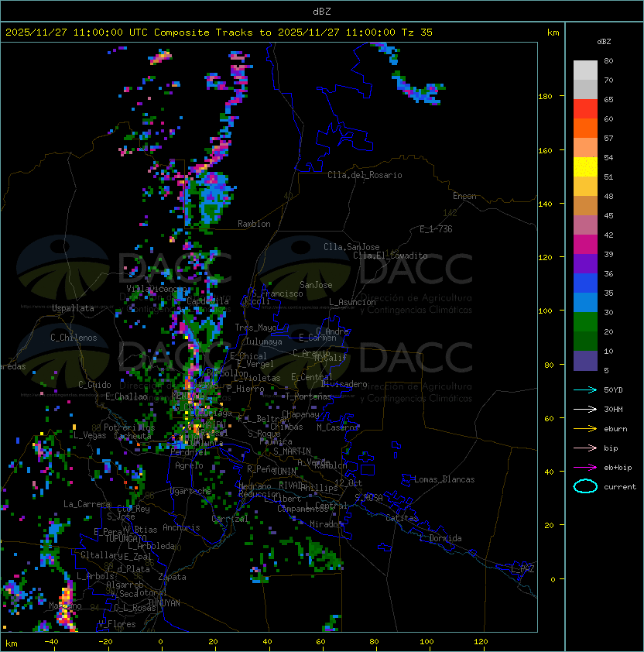This screenshot has width=644, height=652.
Task: Click the 'Uspallata' place label on map
Action: click(73, 308)
